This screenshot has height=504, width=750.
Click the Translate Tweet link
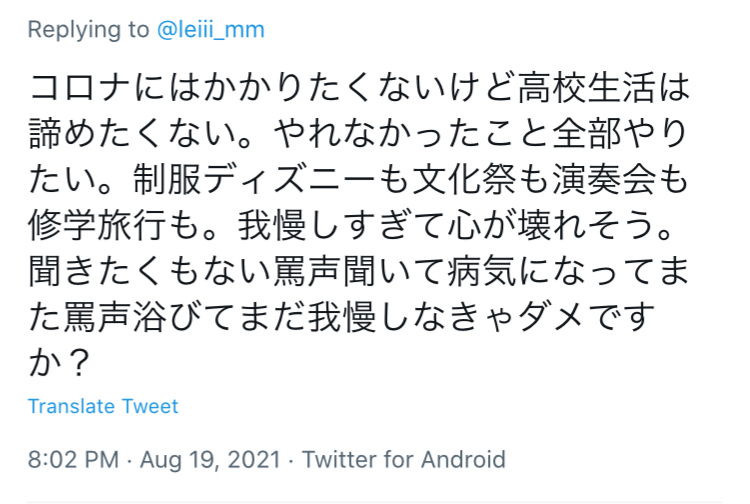pos(103,407)
